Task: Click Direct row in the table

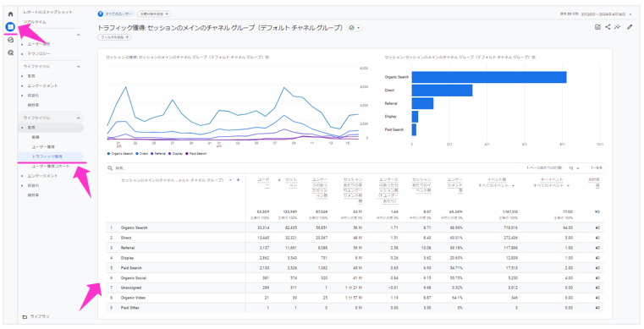Action: [x=355, y=238]
